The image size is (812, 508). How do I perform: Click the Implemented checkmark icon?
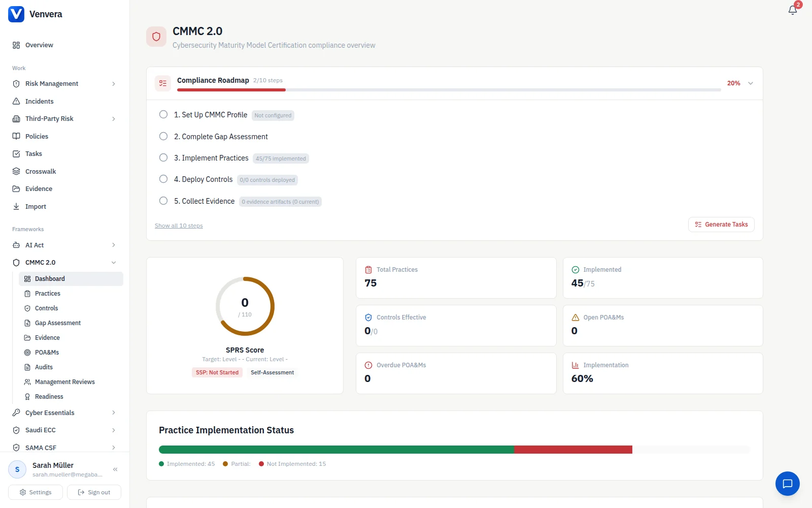point(576,270)
